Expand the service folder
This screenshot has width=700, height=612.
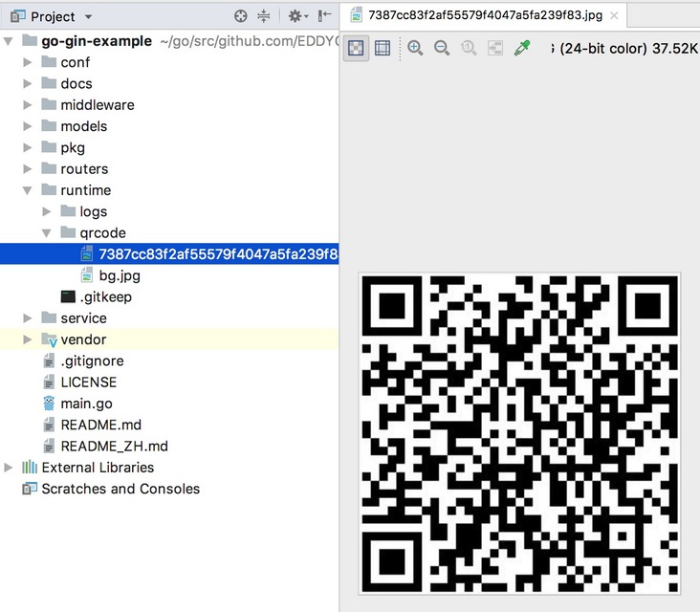click(x=27, y=318)
